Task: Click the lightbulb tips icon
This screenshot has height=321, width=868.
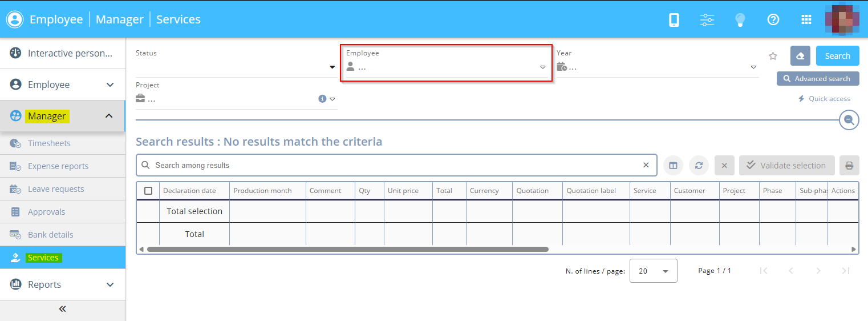Action: [x=740, y=19]
